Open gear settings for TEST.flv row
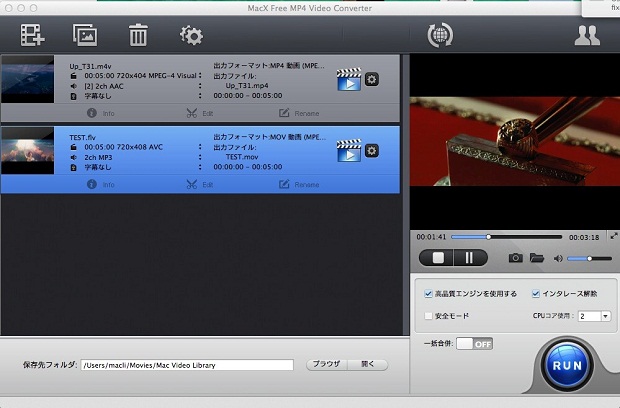 [372, 151]
